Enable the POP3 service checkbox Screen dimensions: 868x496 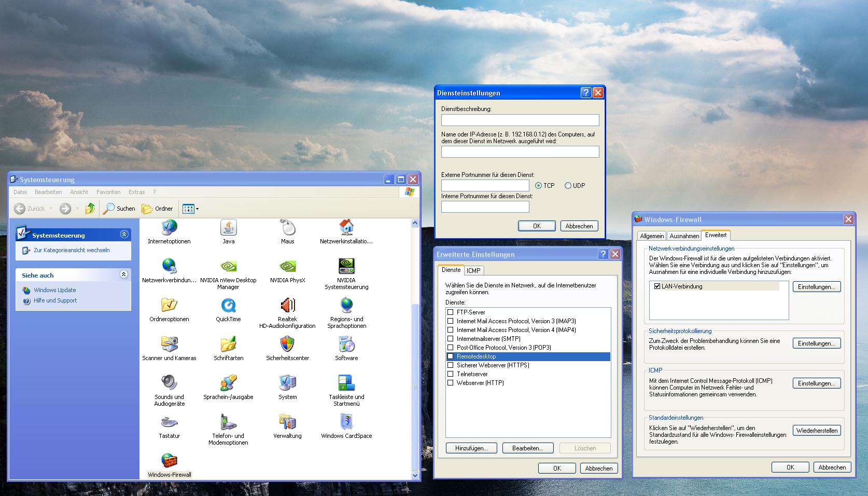451,348
